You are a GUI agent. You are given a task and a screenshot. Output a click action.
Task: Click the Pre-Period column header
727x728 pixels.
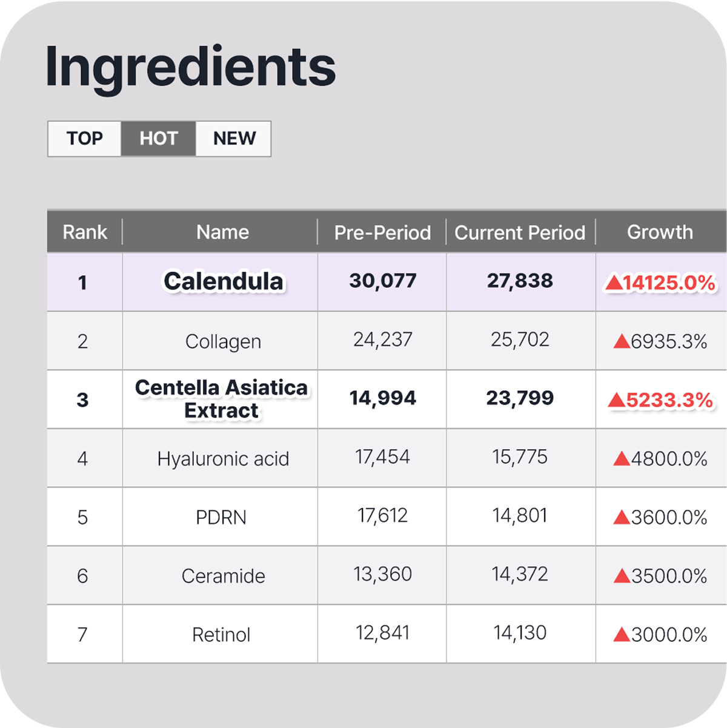pyautogui.click(x=382, y=233)
